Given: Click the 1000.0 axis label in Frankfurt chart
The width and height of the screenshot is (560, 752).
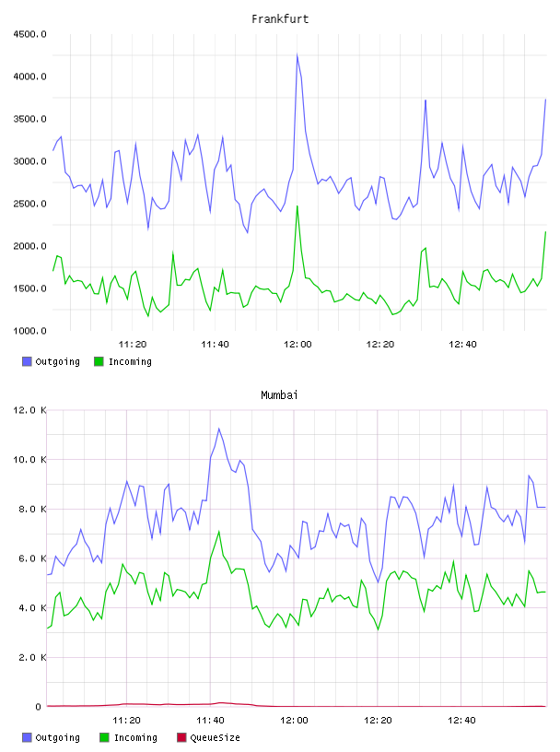Looking at the screenshot, I should [x=29, y=331].
